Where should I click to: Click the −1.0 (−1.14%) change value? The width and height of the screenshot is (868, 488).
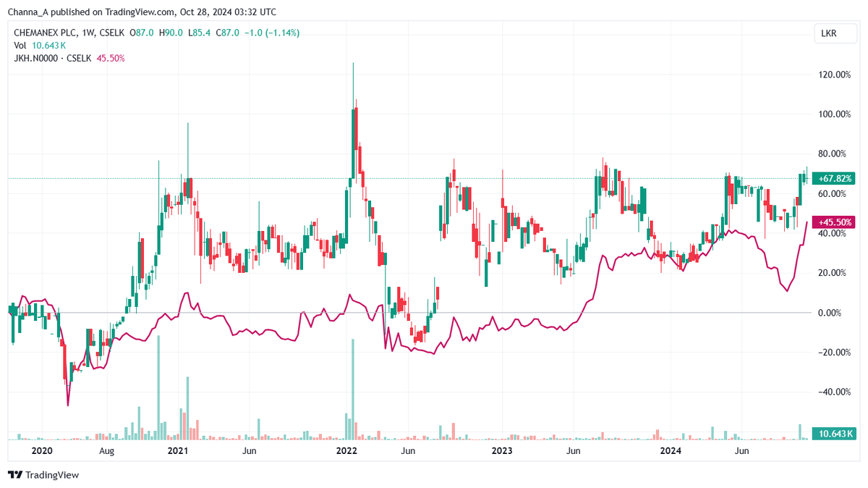point(273,33)
